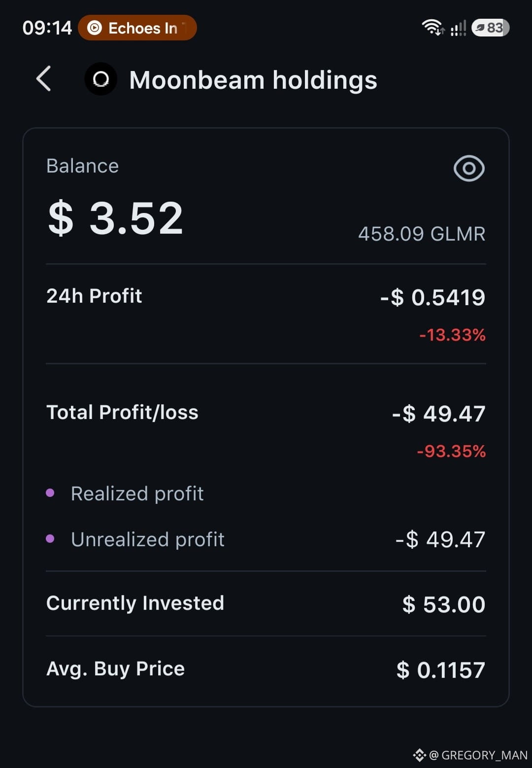Tap the Realized profit label
The image size is (532, 768).
pos(137,493)
